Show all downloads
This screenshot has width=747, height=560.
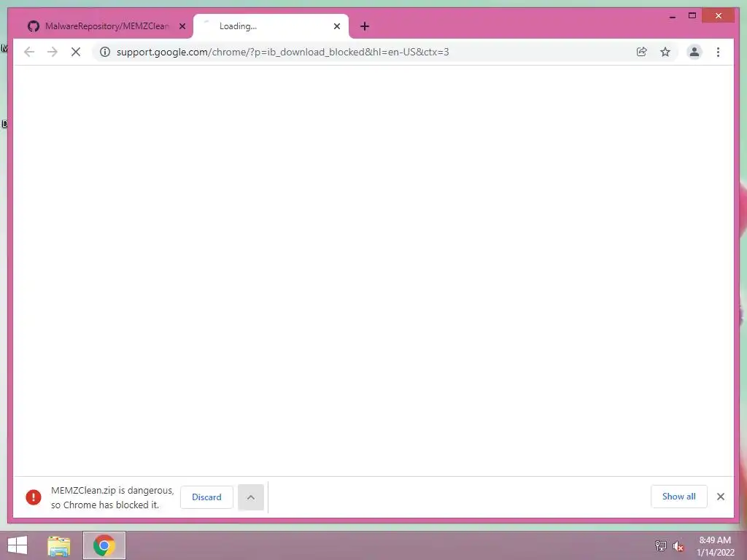click(x=679, y=497)
